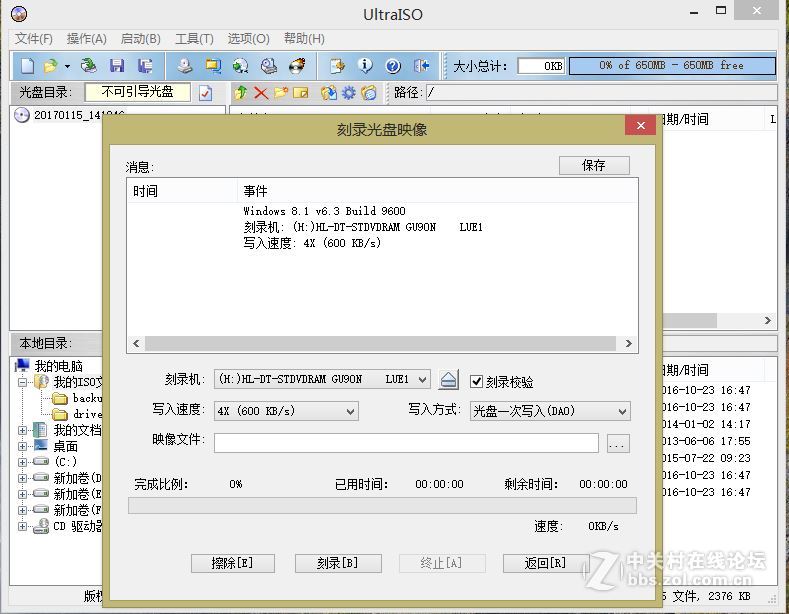Expand the (C:) drive node
Screen dimensions: 789x614
tap(23, 462)
